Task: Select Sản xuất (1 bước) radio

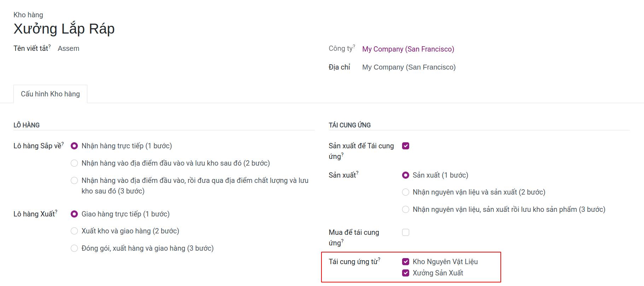Action: (x=406, y=175)
